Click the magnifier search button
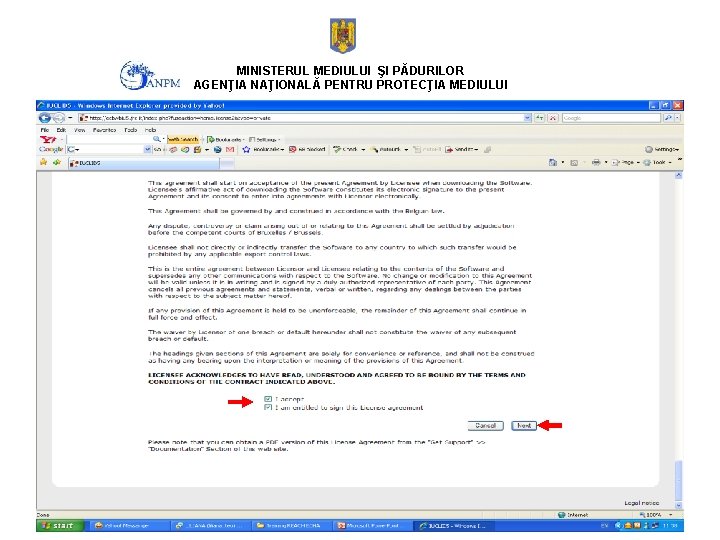This screenshot has width=720, height=540. tap(668, 118)
